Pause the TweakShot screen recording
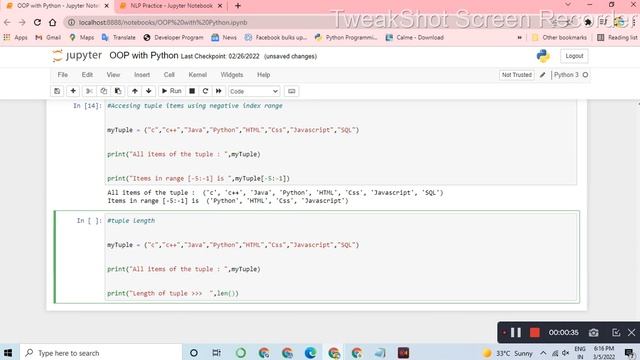 (516, 333)
